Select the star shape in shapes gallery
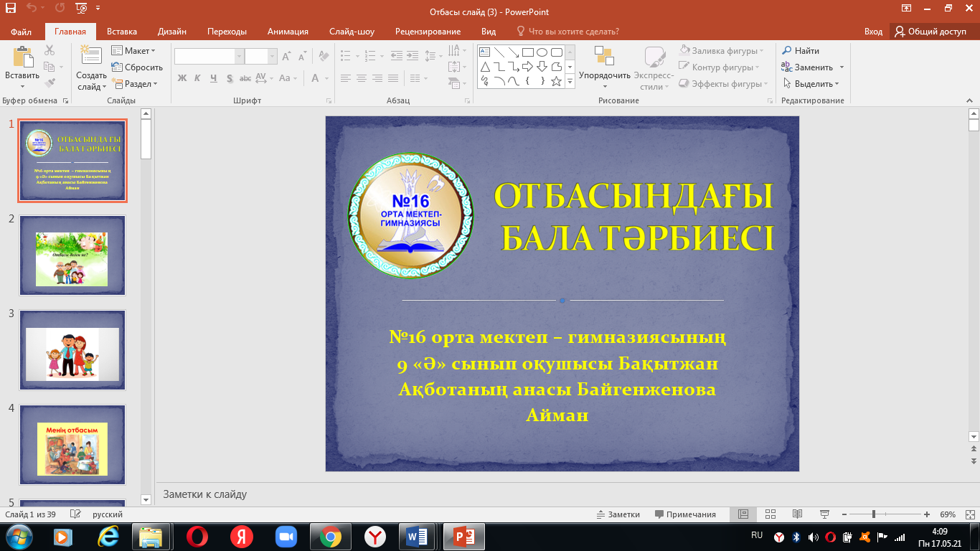 click(x=556, y=81)
